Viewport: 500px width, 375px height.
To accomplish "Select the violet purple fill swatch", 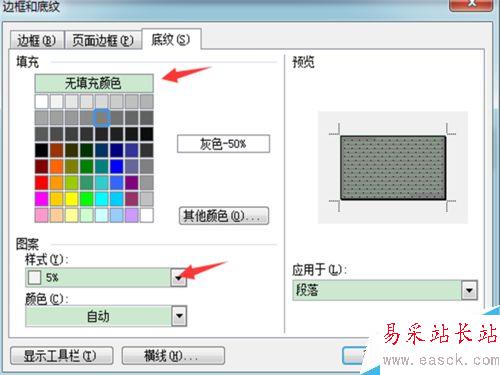I will click(131, 183).
